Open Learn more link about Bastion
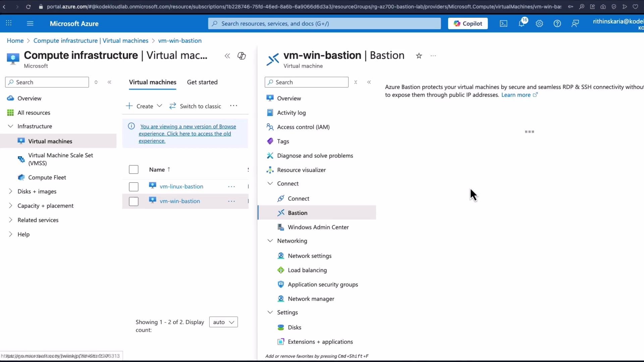 pyautogui.click(x=519, y=95)
